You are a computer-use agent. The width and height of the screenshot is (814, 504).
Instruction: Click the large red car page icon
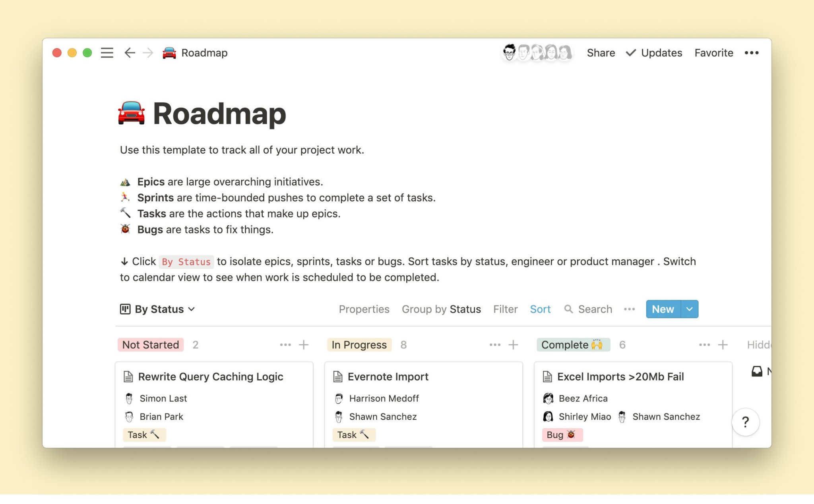132,114
